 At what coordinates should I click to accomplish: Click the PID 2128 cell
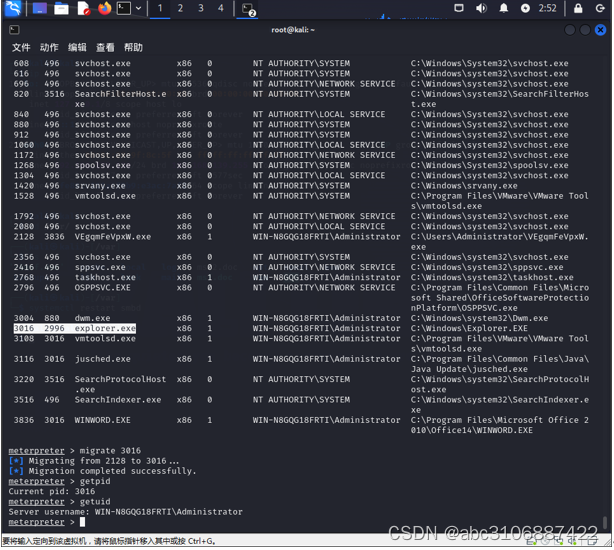coord(24,237)
